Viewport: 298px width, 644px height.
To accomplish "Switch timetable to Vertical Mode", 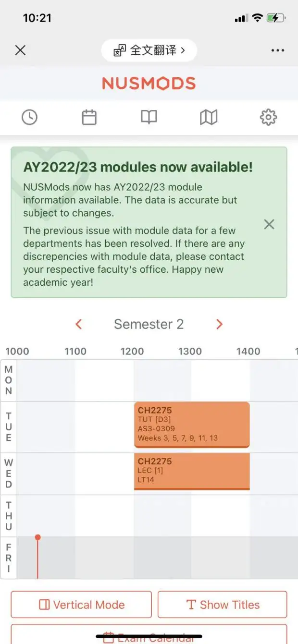I will [x=81, y=605].
